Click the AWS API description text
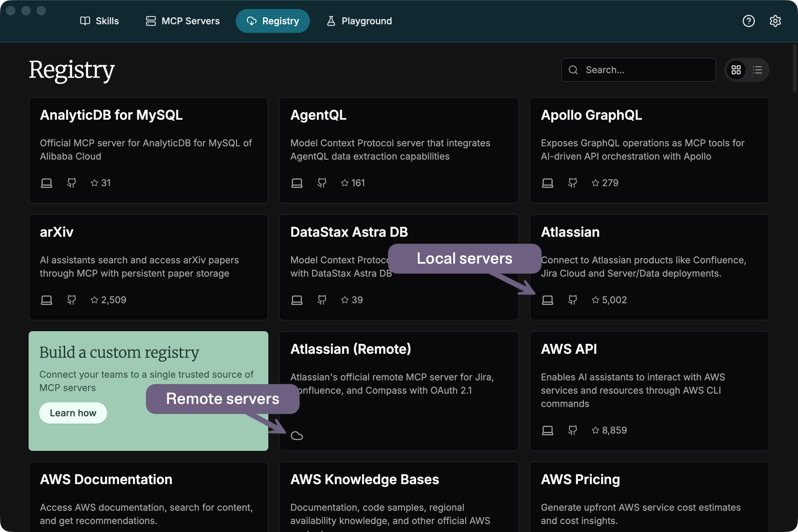The height and width of the screenshot is (532, 798). tap(633, 390)
